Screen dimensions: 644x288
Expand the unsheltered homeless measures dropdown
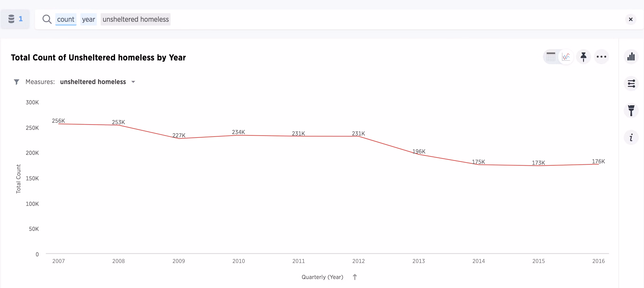tap(133, 82)
